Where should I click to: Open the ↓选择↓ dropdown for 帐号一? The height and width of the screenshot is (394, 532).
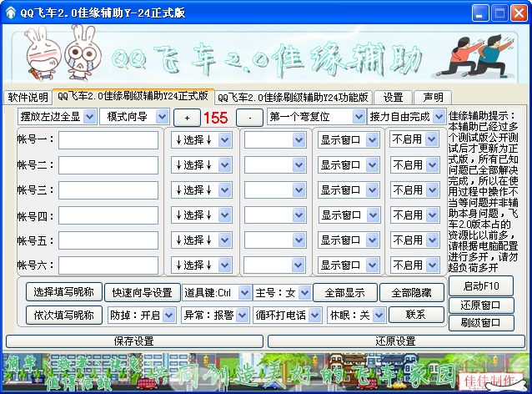[x=202, y=140]
